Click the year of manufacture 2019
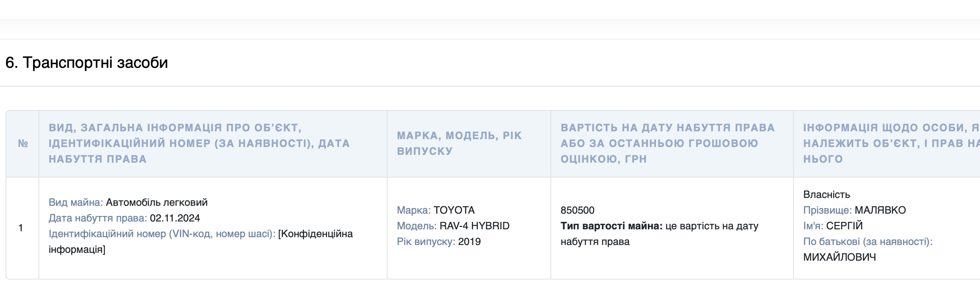 pos(469,241)
